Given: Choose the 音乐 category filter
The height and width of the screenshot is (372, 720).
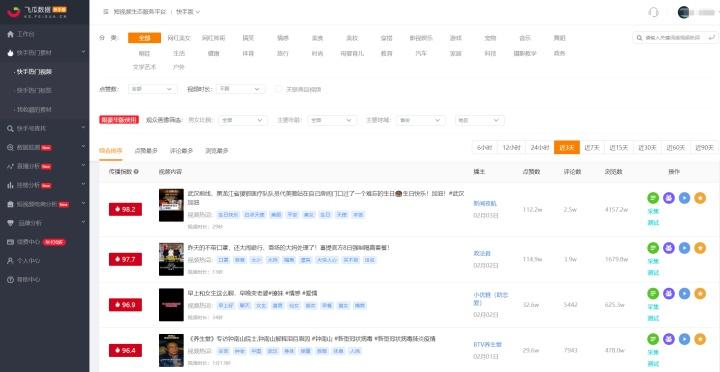Looking at the screenshot, I should pos(525,38).
